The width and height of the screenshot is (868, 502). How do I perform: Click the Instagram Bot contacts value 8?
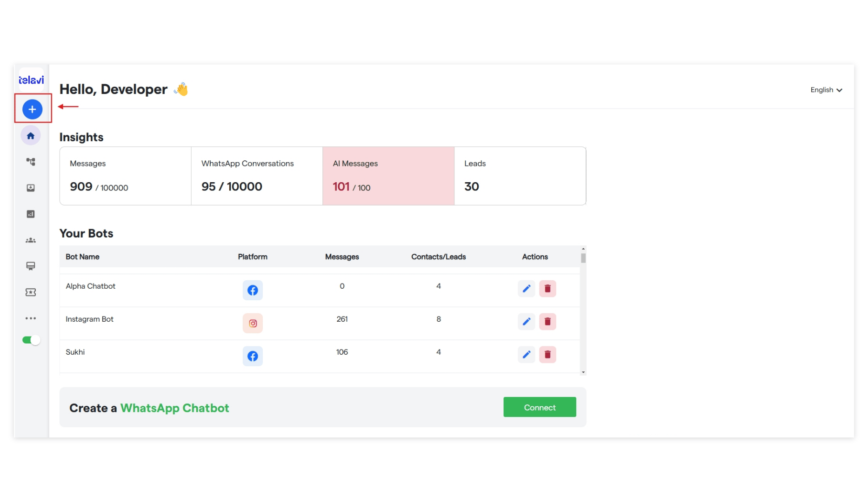[438, 319]
